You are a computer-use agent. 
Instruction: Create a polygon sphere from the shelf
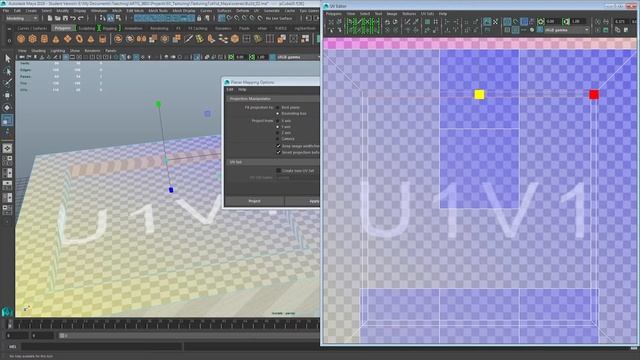(x=21, y=39)
